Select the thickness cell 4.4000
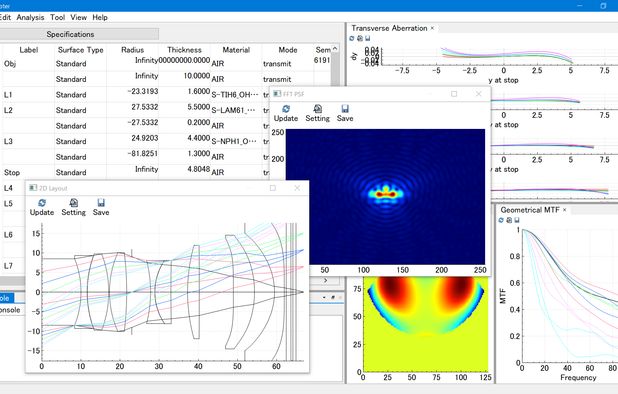 (x=184, y=141)
